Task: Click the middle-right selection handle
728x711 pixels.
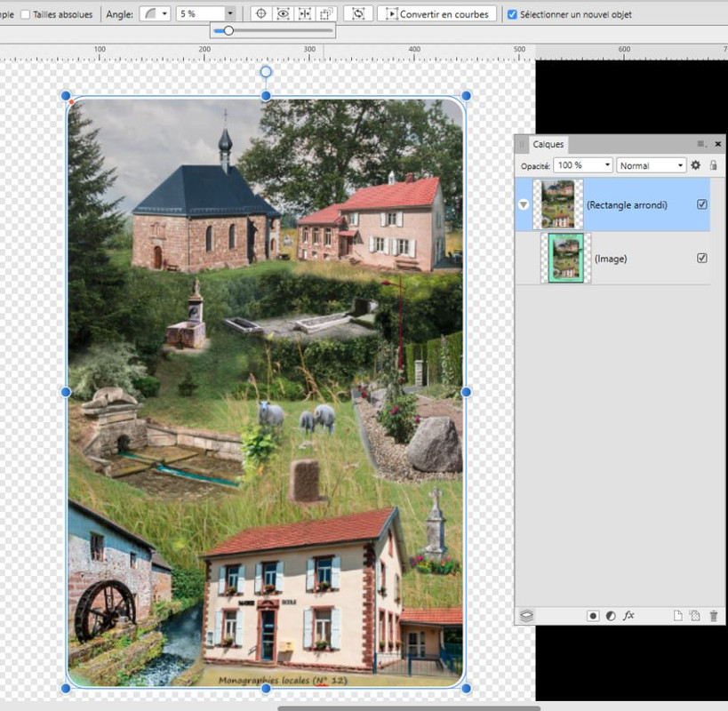Action: click(x=466, y=392)
